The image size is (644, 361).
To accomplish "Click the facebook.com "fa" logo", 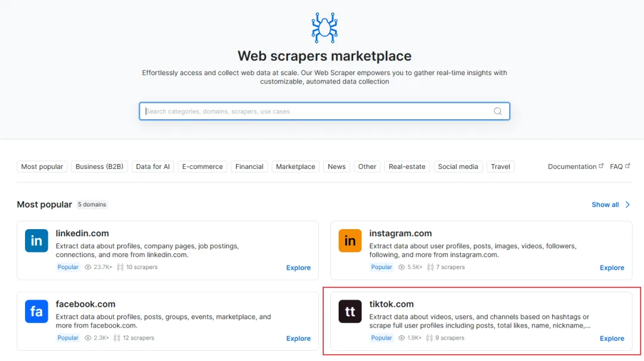I will click(x=36, y=311).
